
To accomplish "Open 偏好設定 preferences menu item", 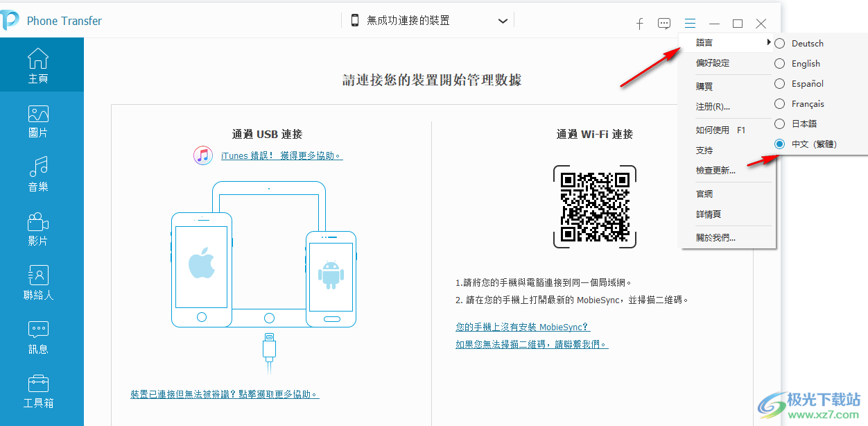I will coord(714,63).
